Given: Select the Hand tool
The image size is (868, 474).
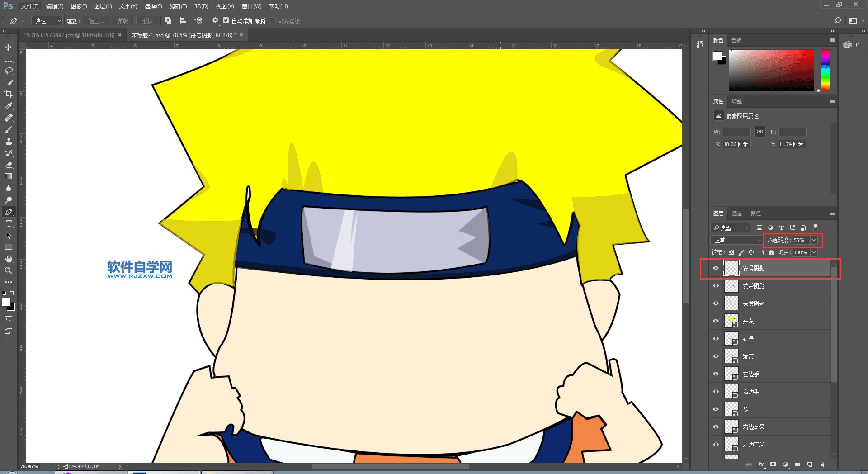Looking at the screenshot, I should pos(9,259).
